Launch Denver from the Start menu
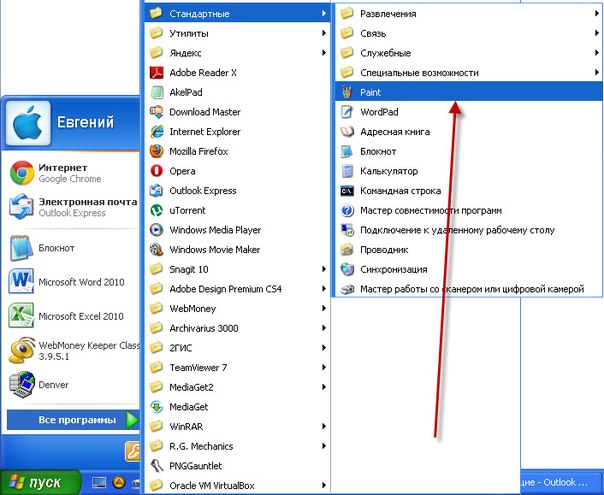 click(x=71, y=384)
